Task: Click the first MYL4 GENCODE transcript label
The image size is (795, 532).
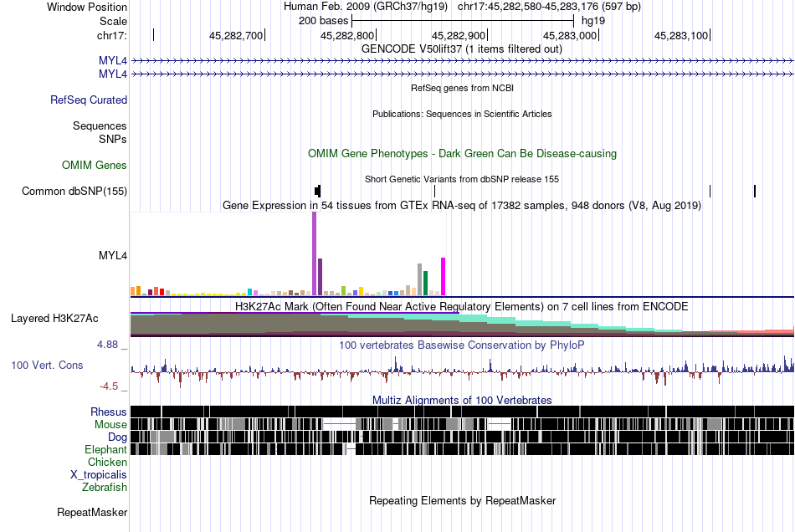Action: point(113,61)
